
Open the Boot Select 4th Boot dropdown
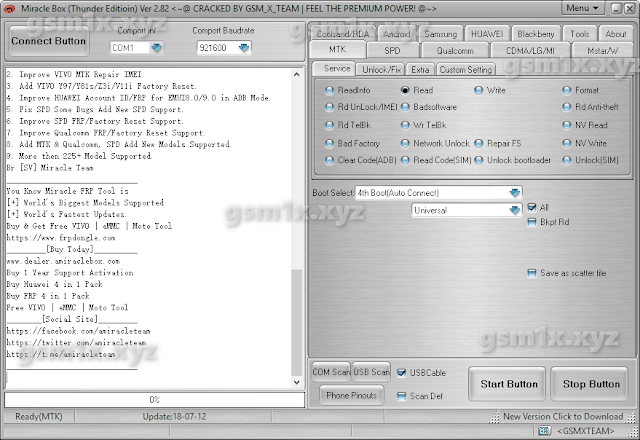(515, 193)
